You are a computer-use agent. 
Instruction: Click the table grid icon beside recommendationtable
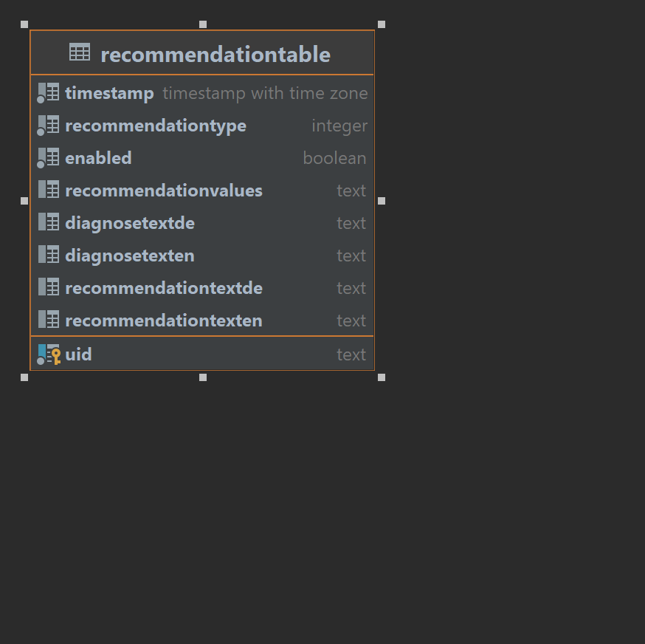pyautogui.click(x=78, y=52)
